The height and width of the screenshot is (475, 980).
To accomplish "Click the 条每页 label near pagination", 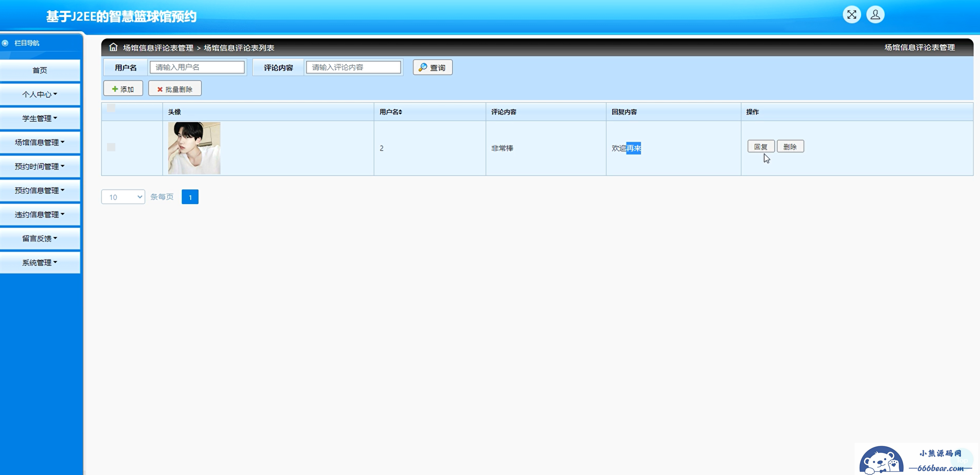I will [162, 197].
